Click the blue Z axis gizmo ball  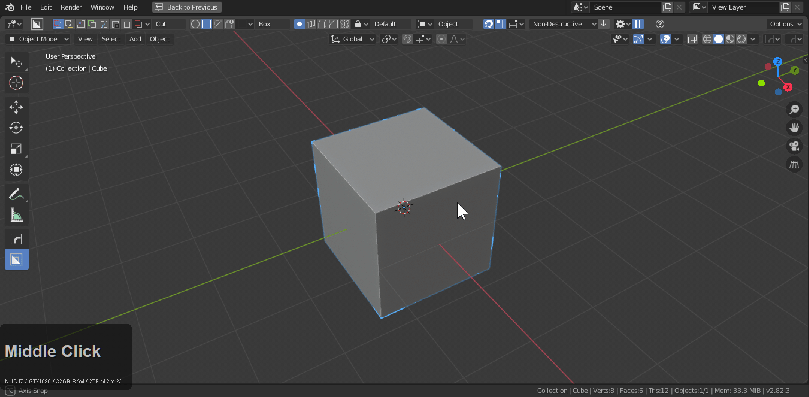[778, 61]
